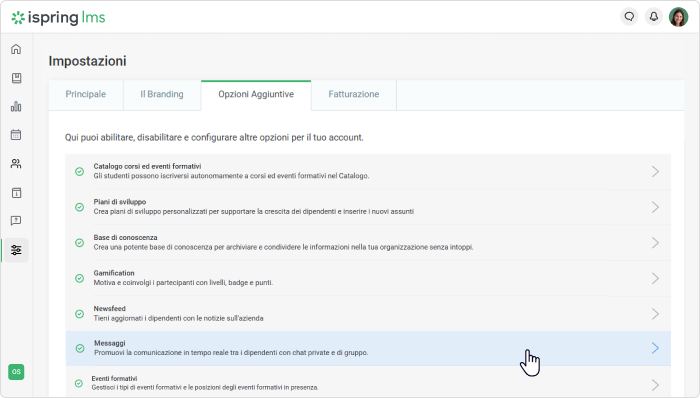
Task: Select the Opzioni Aggiuntive tab
Action: pyautogui.click(x=256, y=95)
